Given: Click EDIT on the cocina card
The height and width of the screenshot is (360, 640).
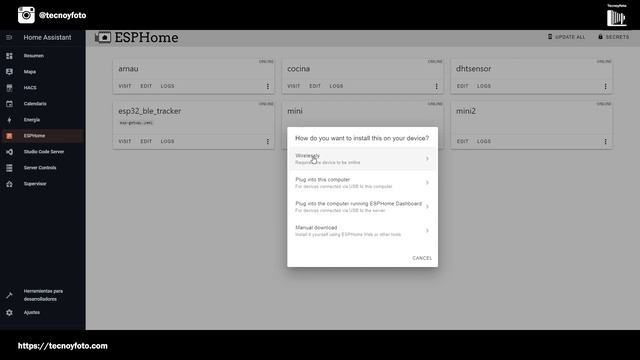Looking at the screenshot, I should (x=315, y=86).
